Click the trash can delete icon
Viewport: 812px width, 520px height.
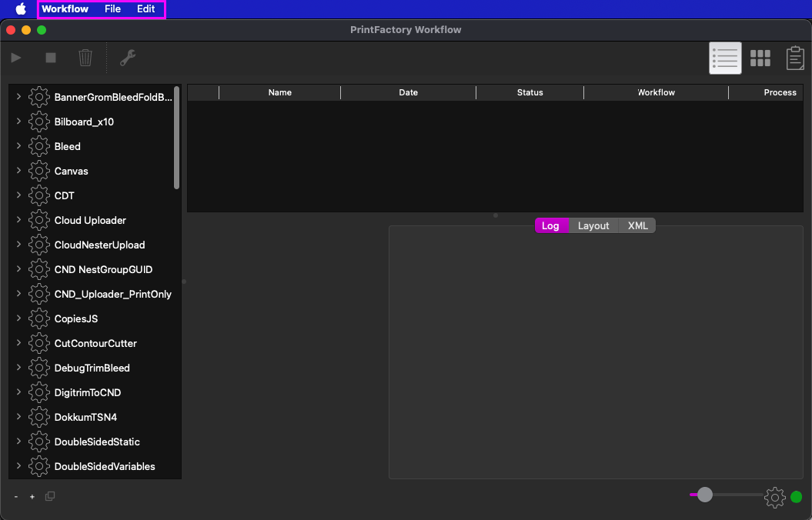pos(85,58)
